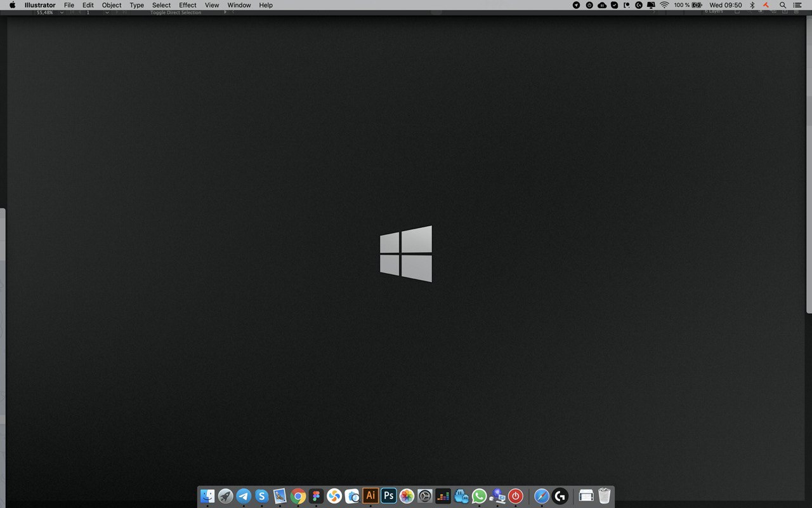Open Figma from the dock
Screen dimensions: 812x508
coord(316,496)
